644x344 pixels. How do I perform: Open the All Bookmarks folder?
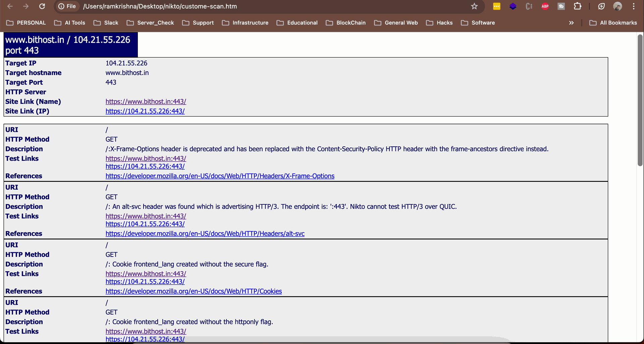point(613,23)
